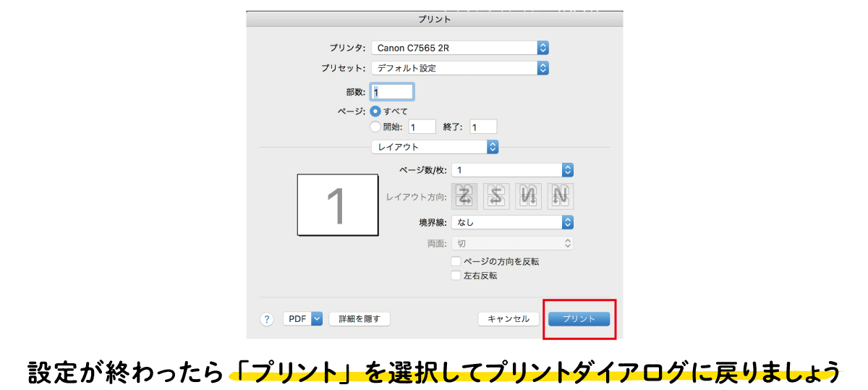868x390 pixels.
Task: Select the すべて pages radio button
Action: [x=375, y=111]
